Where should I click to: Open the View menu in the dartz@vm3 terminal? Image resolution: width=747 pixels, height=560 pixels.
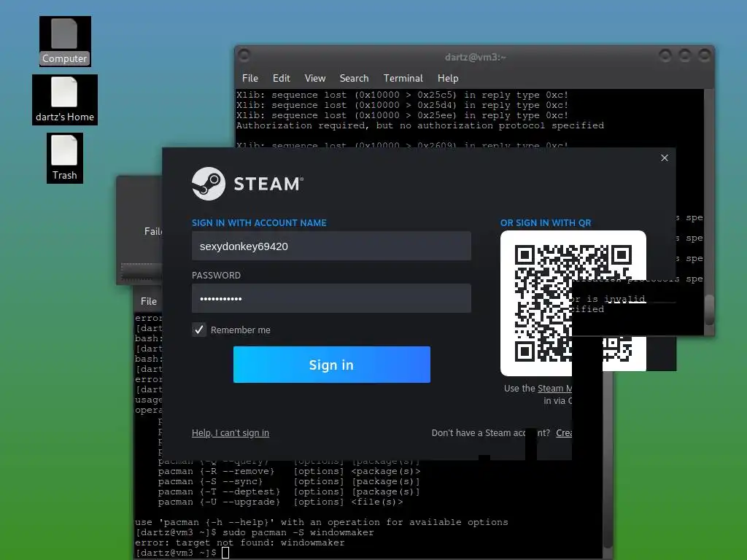click(x=315, y=78)
